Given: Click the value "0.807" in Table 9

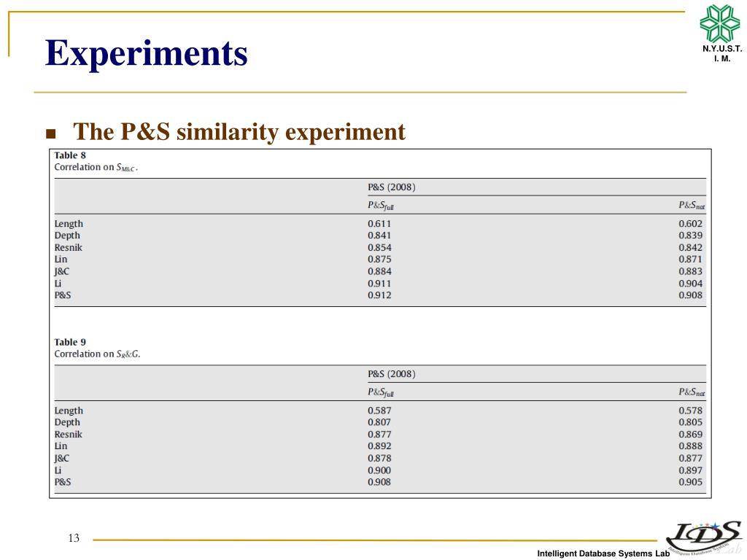Looking at the screenshot, I should pos(379,422).
